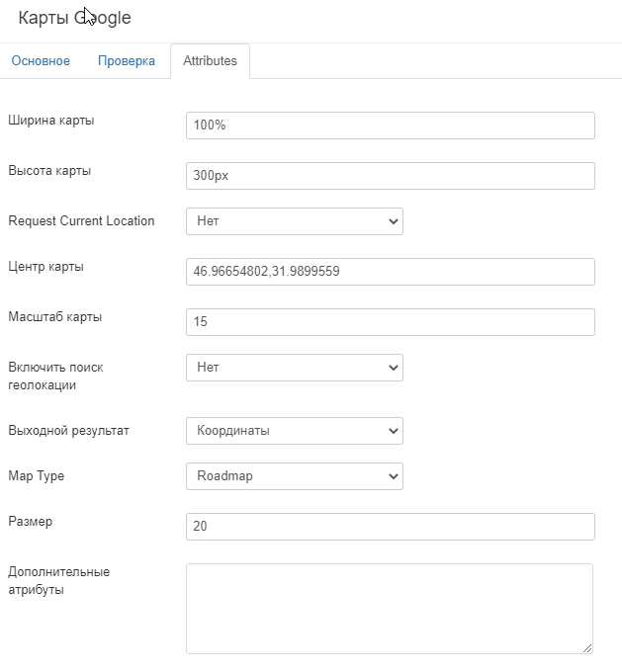Click the Размер input containing 20
622x672 pixels.
pyautogui.click(x=390, y=527)
